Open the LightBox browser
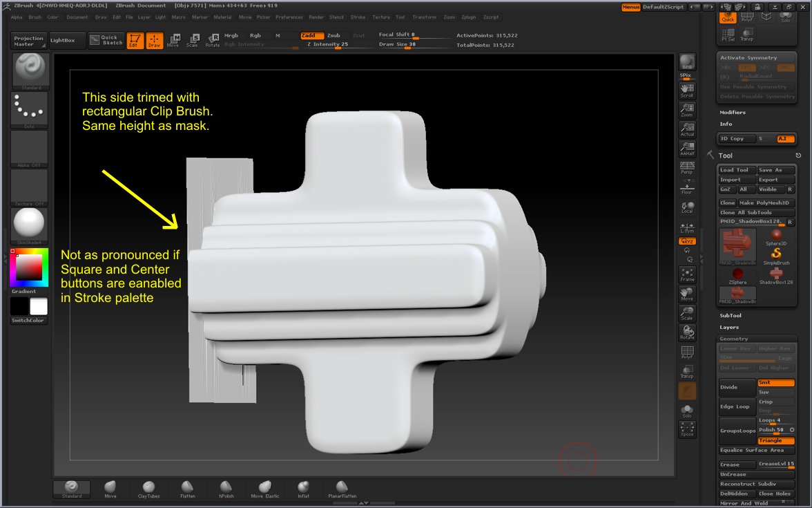Viewport: 812px width, 508px height. click(66, 40)
